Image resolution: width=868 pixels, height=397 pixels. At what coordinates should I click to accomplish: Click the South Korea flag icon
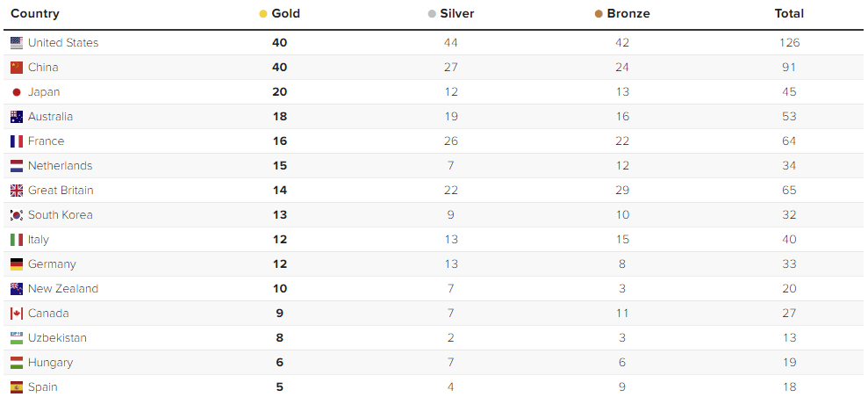point(17,215)
